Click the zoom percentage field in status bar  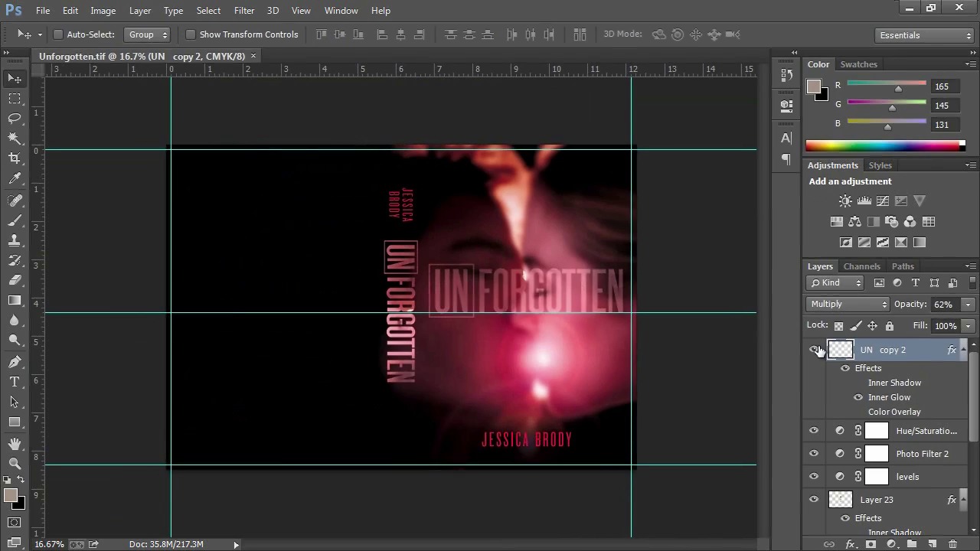(50, 544)
